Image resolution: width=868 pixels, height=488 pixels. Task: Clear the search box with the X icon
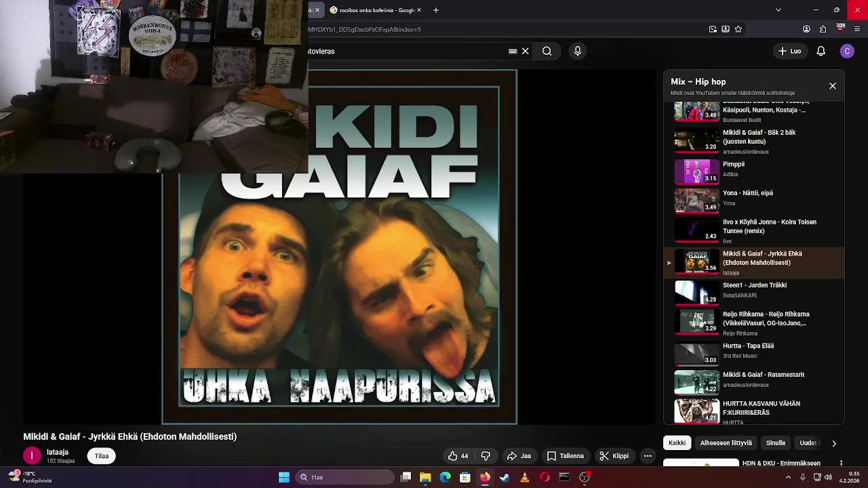pos(525,51)
